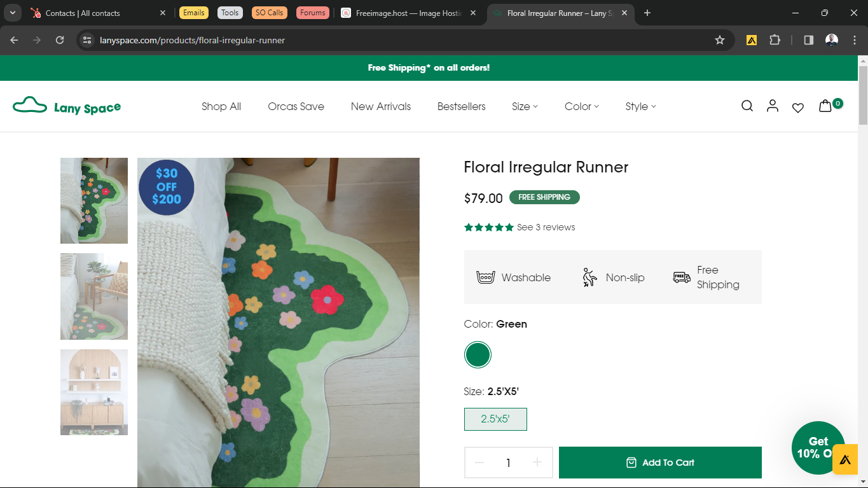Select the 2.5'x5' size option
The image size is (868, 488).
click(x=495, y=419)
